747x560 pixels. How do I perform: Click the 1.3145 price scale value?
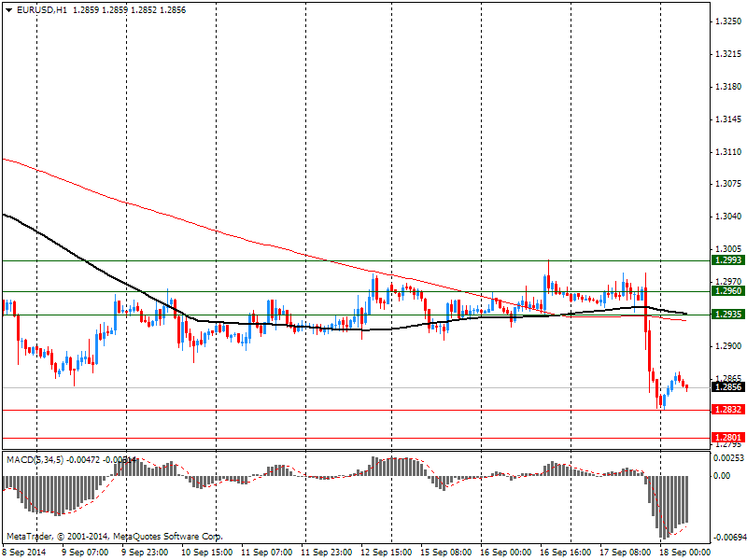[729, 119]
